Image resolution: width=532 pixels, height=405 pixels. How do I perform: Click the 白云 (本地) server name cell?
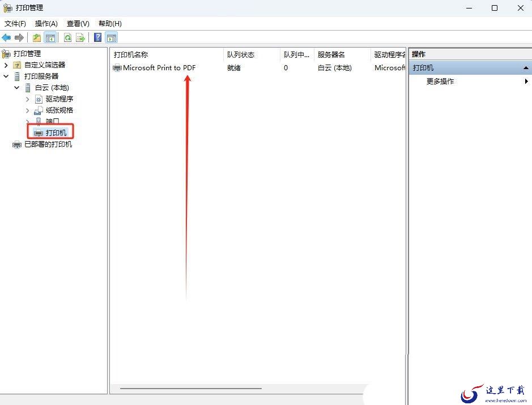click(334, 68)
